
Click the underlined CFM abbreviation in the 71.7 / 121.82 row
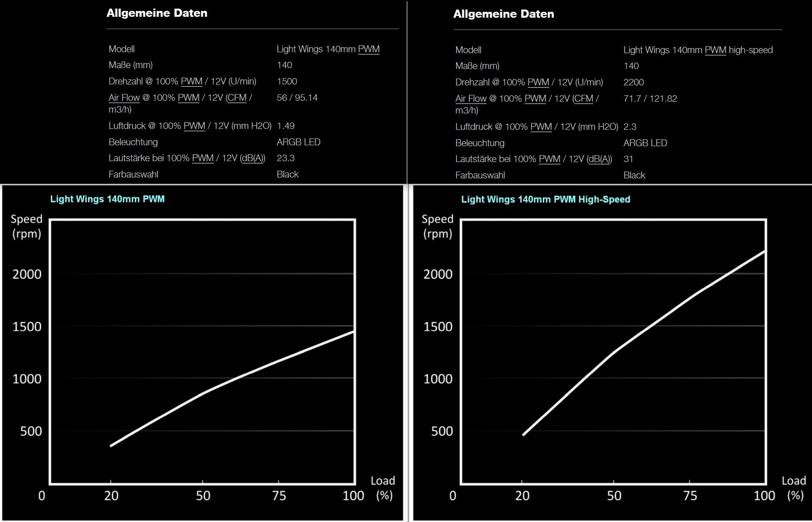[x=584, y=98]
